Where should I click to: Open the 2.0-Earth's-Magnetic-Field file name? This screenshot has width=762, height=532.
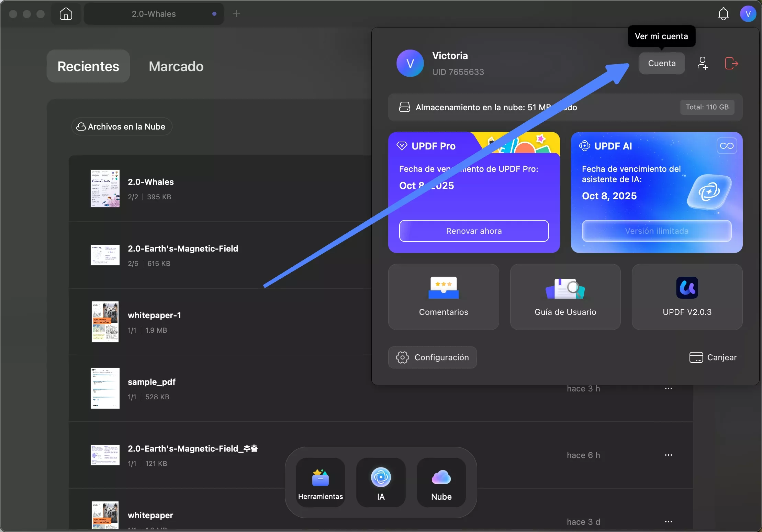pos(183,248)
